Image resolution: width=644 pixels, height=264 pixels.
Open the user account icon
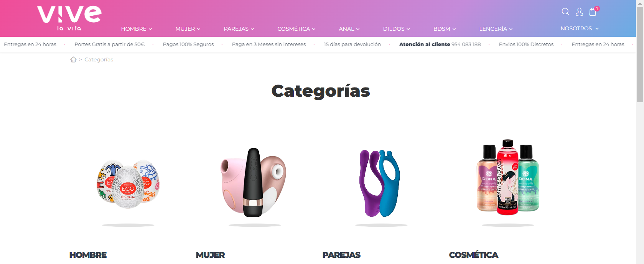(x=579, y=12)
